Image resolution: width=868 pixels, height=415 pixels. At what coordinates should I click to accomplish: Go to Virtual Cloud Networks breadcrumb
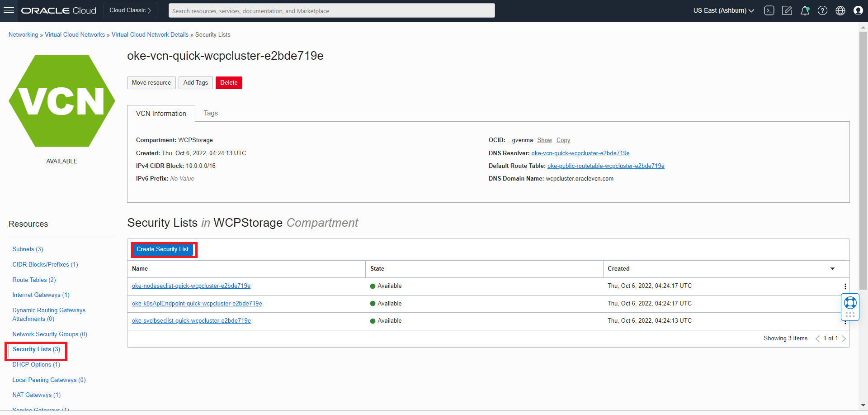[75, 35]
